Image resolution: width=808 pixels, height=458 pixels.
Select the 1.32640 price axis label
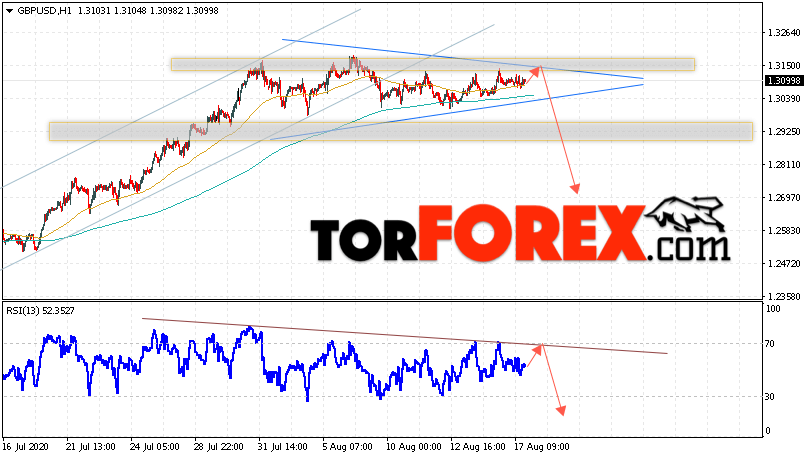784,32
